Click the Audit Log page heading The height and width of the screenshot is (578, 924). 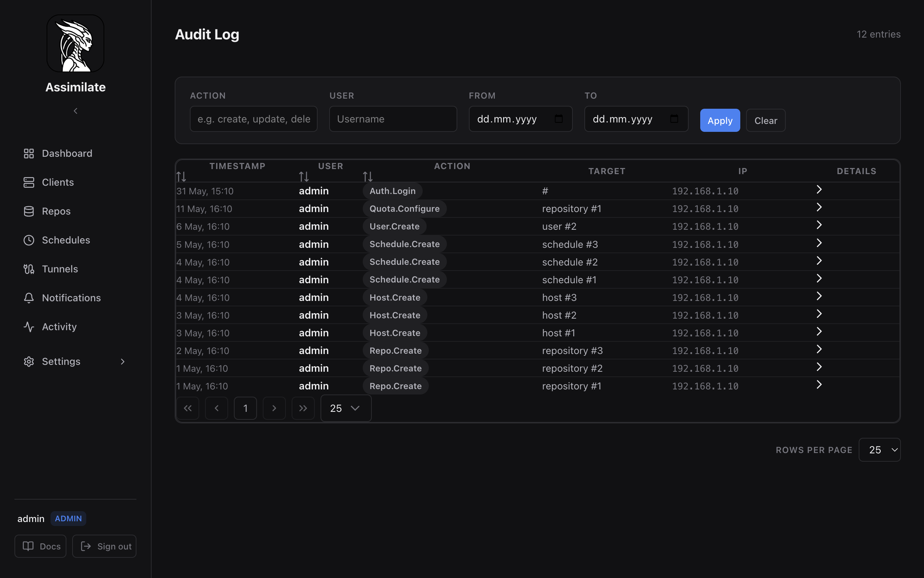pos(207,34)
